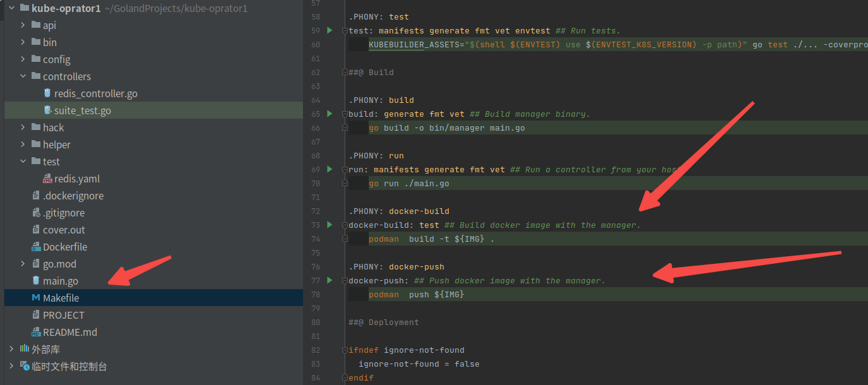This screenshot has height=385, width=868.
Task: Collapse the kube-oprator1 project root
Action: 12,8
